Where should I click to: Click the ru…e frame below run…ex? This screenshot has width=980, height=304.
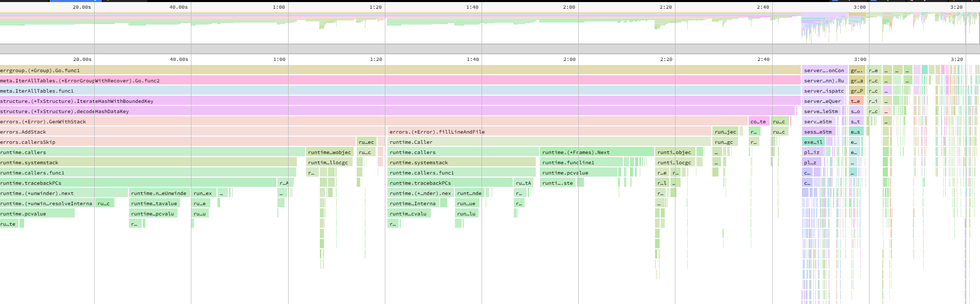point(201,203)
